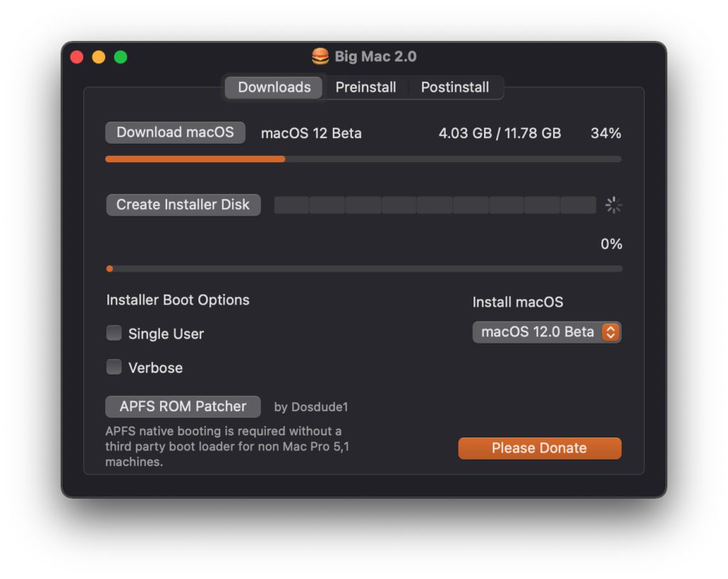
Task: Zoom the window with the green button
Action: 121,58
